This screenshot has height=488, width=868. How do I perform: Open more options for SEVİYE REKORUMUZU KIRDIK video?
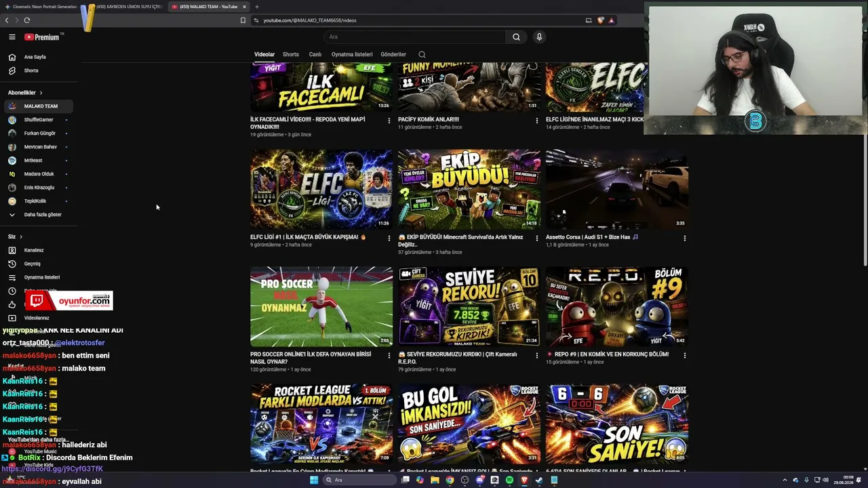pyautogui.click(x=536, y=355)
